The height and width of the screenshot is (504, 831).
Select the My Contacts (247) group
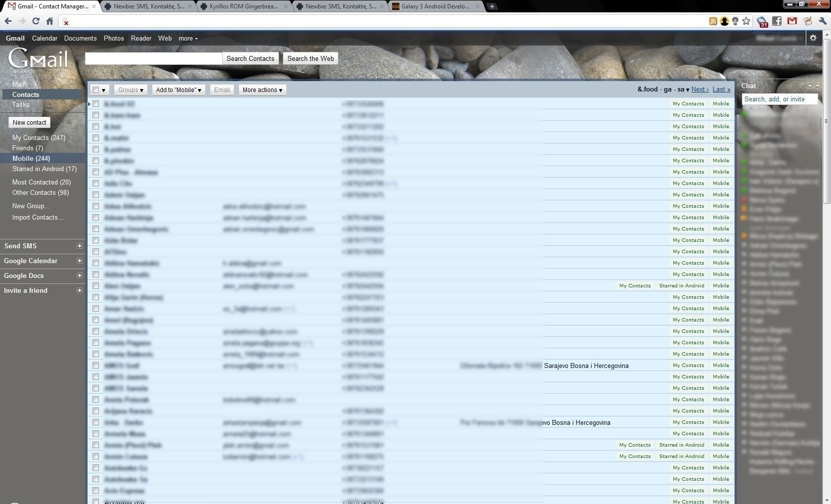[39, 137]
